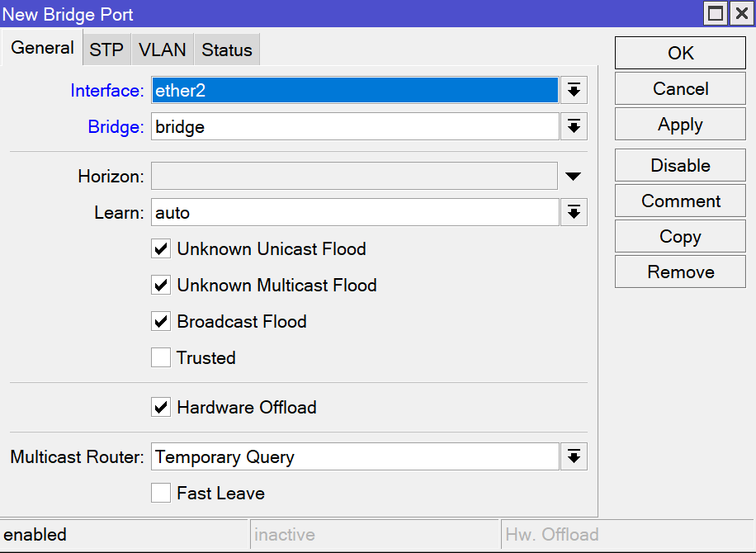Toggle Unknown Multicast Flood checkbox
This screenshot has width=756, height=553.
(161, 286)
